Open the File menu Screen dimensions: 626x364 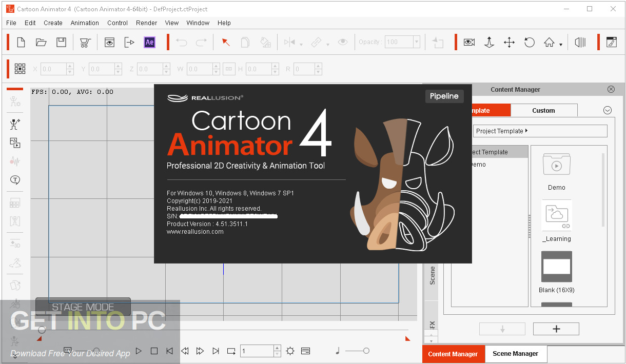11,23
